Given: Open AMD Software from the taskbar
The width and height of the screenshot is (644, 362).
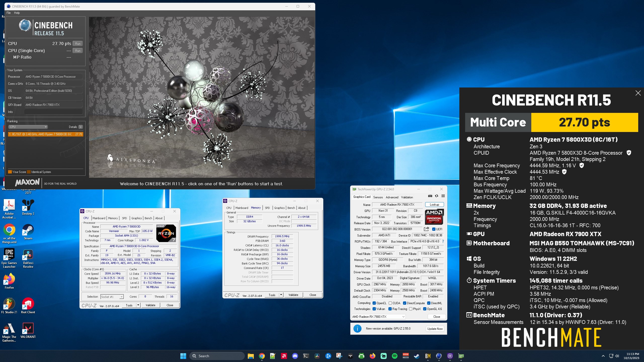Looking at the screenshot, I should click(284, 356).
